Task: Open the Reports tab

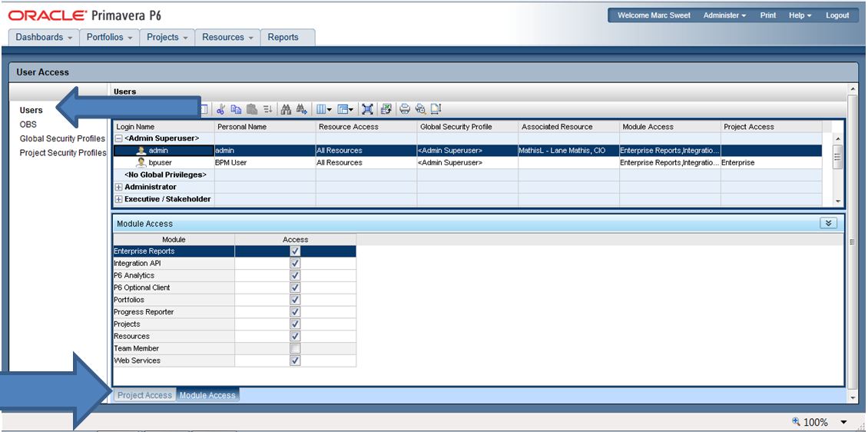Action: [288, 37]
